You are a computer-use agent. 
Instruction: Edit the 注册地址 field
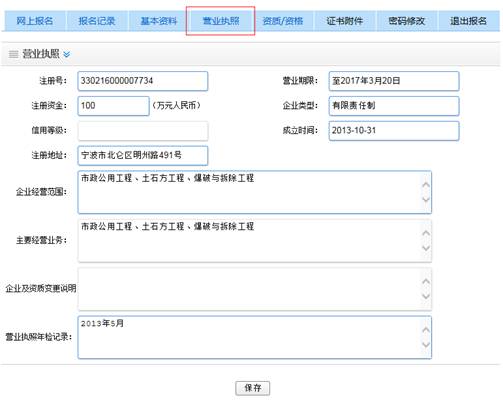pos(143,156)
